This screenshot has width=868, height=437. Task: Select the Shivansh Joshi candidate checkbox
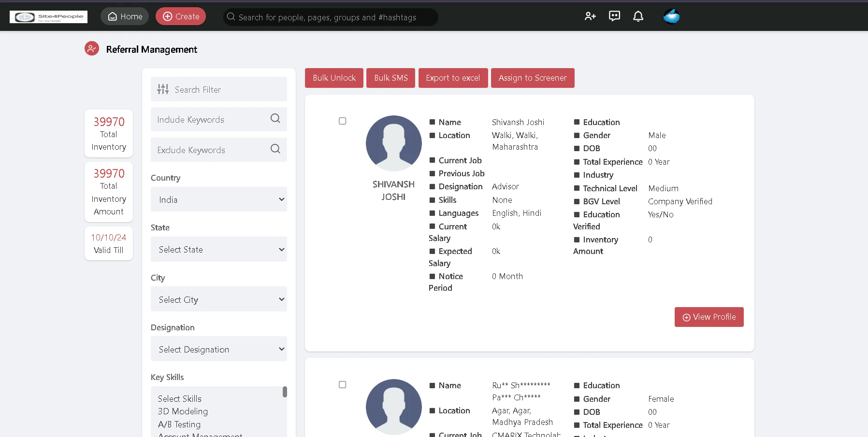pyautogui.click(x=342, y=121)
